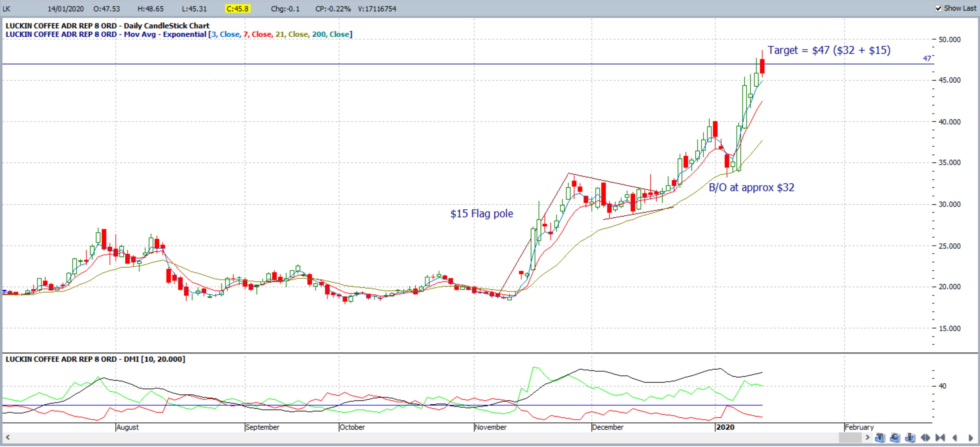Click the blue folder icon with exclamation mark
Viewport: 980px width, 447px height.
point(910,438)
